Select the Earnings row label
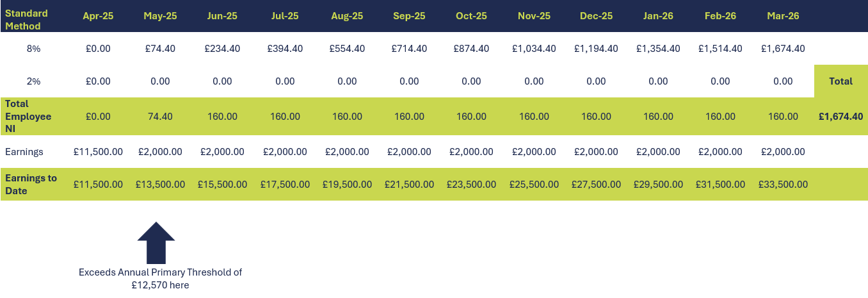 point(24,152)
